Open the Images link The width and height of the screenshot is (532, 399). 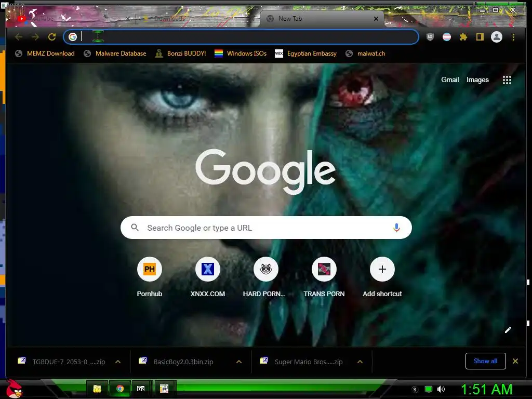(477, 79)
